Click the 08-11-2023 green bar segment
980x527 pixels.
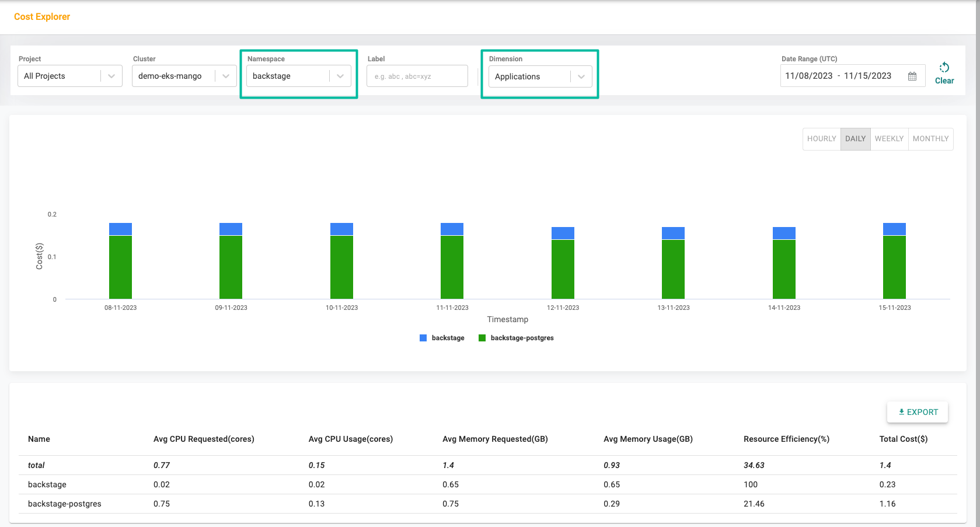click(120, 267)
